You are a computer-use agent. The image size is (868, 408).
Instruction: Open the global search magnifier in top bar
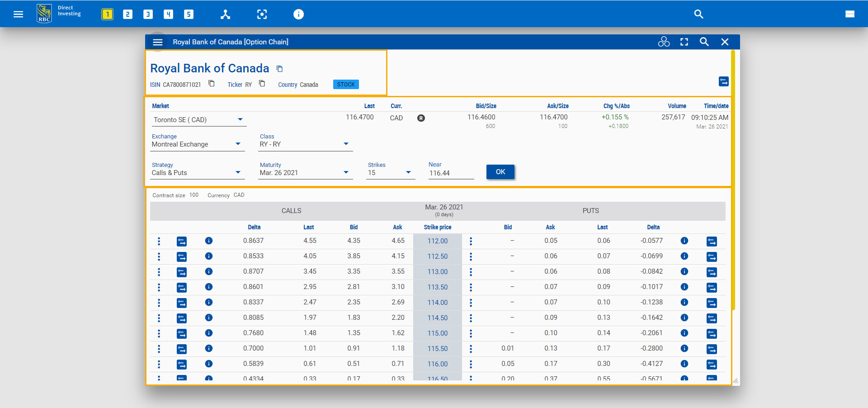tap(698, 14)
